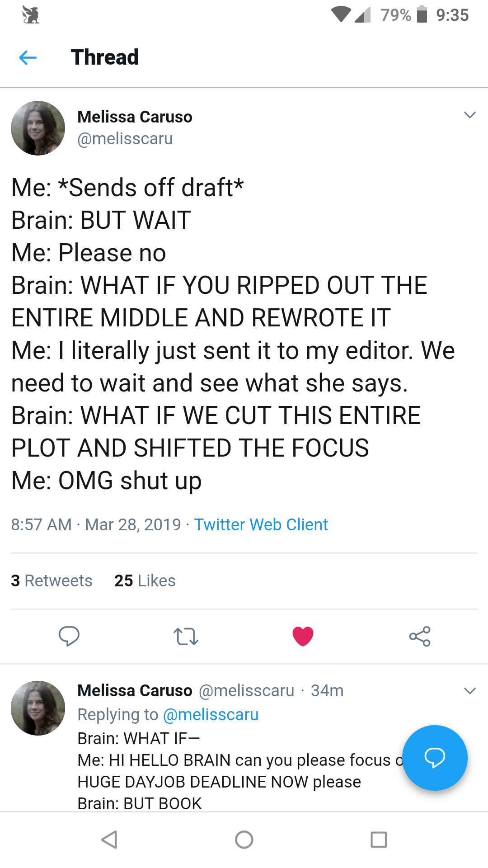The height and width of the screenshot is (868, 488).
Task: Tap the retweet arrows icon
Action: click(x=186, y=636)
